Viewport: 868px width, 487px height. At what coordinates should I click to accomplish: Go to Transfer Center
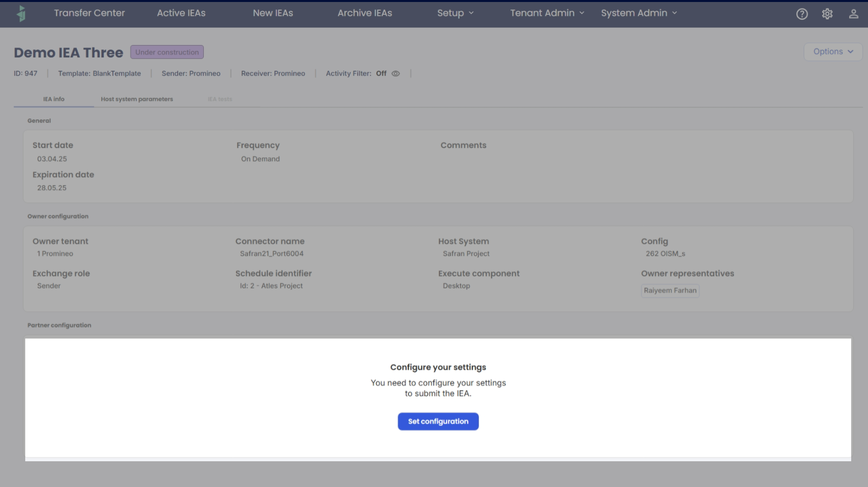89,13
